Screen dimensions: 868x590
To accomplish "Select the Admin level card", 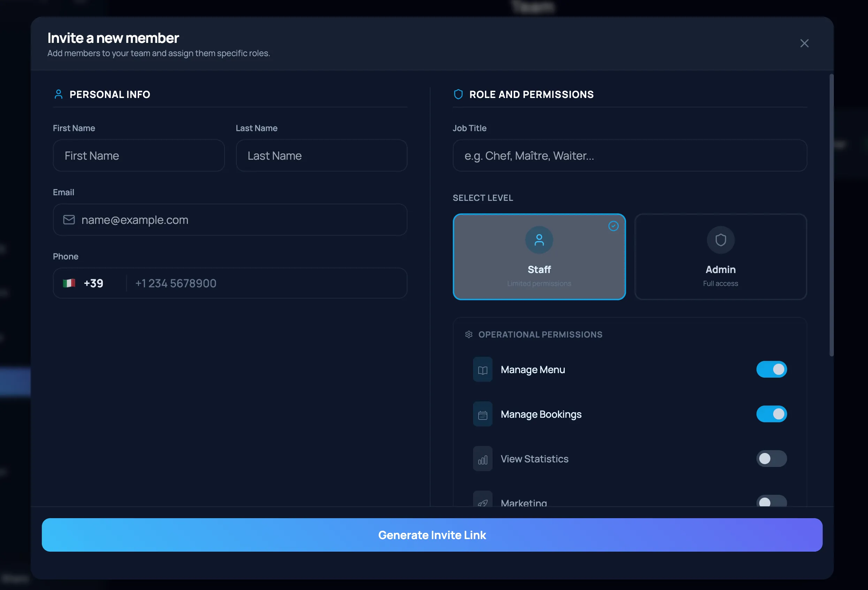I will (721, 257).
